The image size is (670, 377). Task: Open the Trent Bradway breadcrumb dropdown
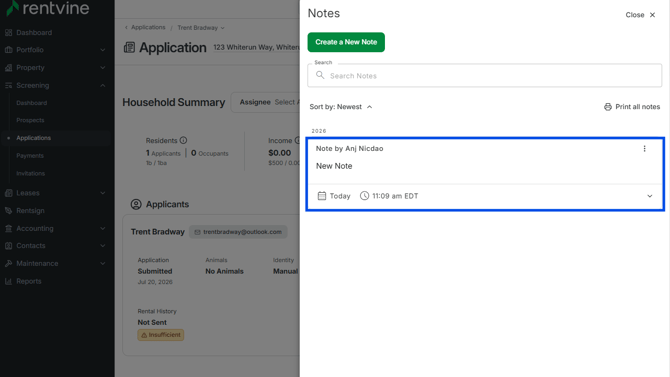click(201, 28)
